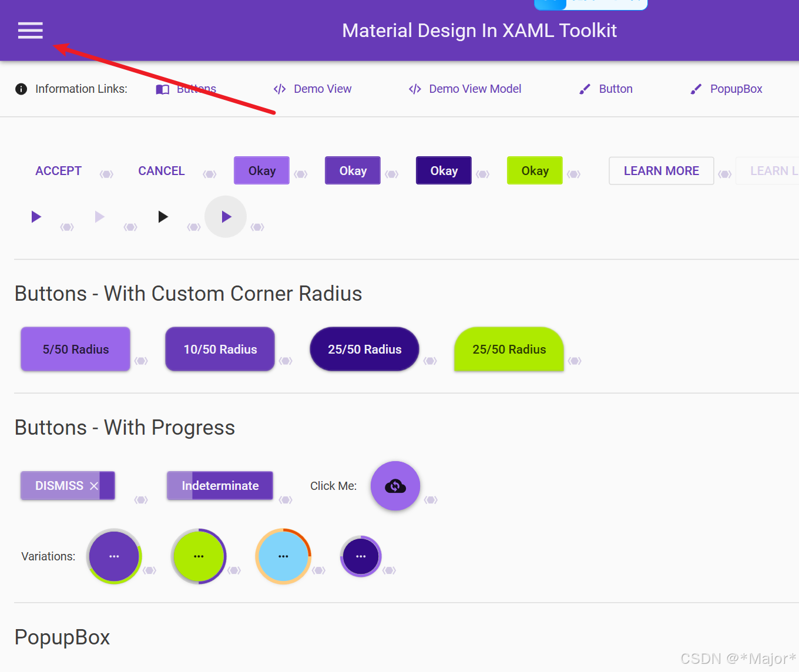Screen dimensions: 799x672
Task: Show XAML icon beside LEARN MORE button
Action: tap(725, 174)
